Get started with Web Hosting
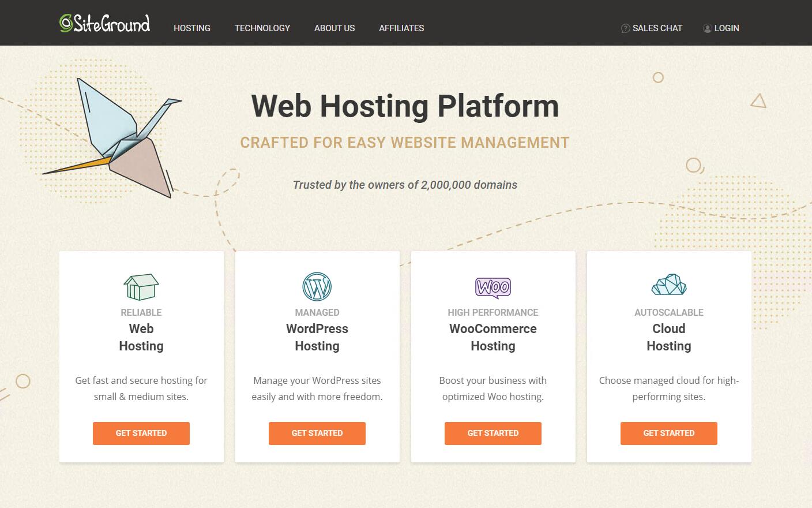Image resolution: width=812 pixels, height=508 pixels. click(x=141, y=434)
